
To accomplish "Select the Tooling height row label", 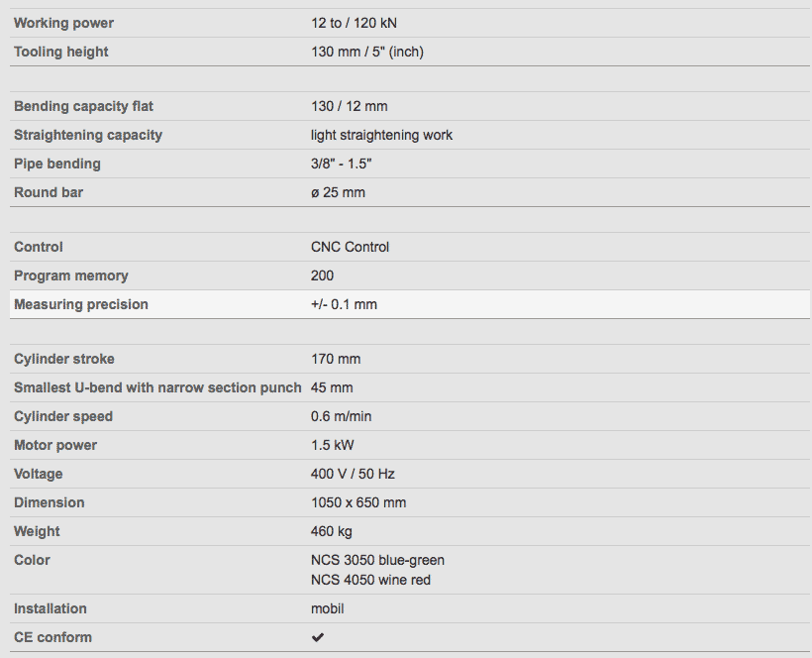I will [61, 52].
